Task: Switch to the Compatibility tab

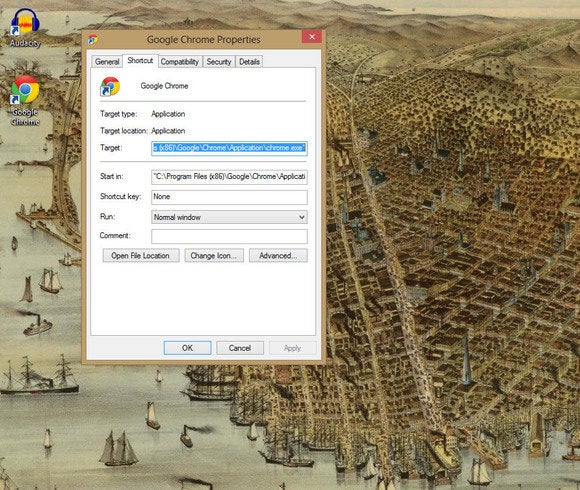Action: [180, 62]
